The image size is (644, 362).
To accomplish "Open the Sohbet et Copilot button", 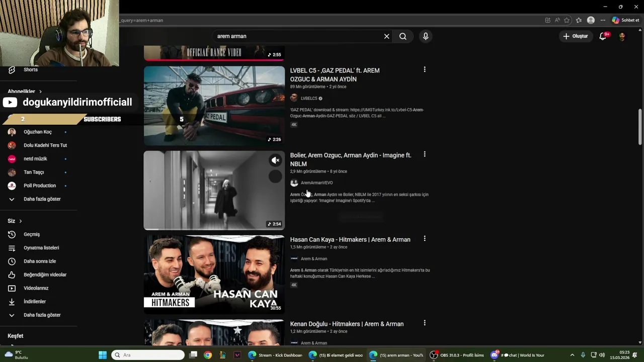I will point(625,20).
